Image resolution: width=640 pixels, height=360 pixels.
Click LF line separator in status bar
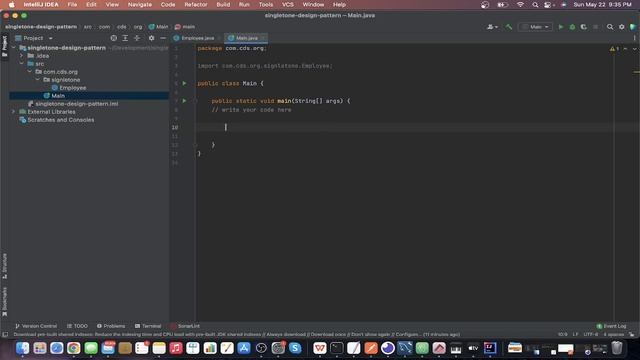tap(575, 334)
